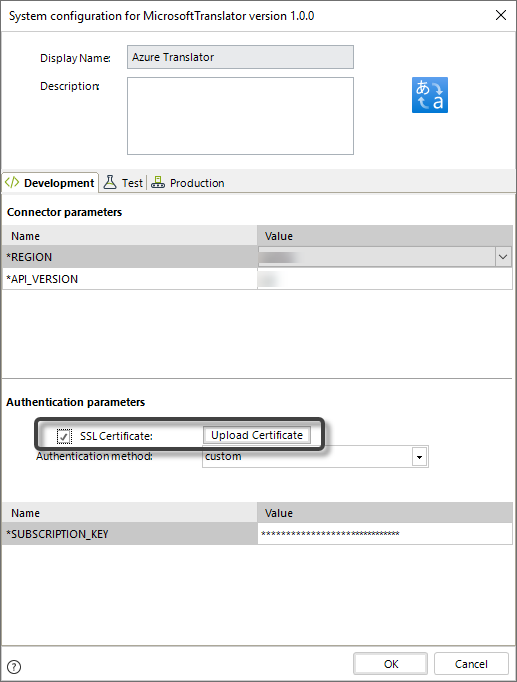Confirm with the OK button
The image size is (517, 682).
[x=390, y=664]
